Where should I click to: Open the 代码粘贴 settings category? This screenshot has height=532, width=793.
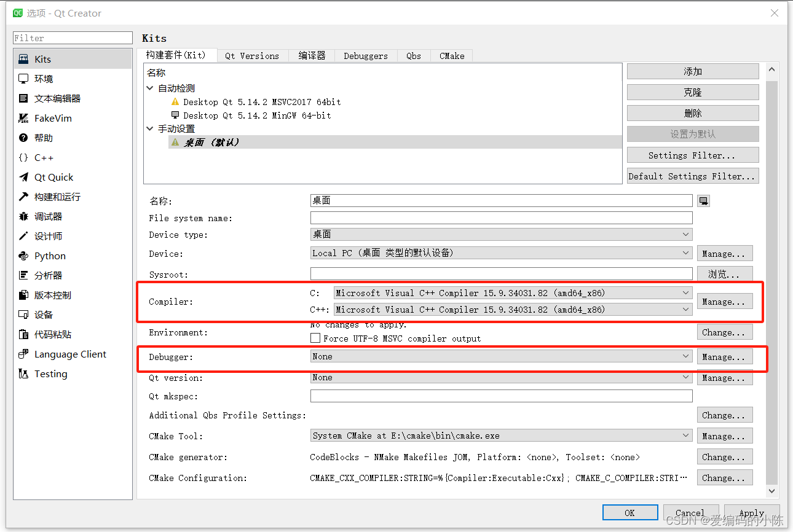(73, 334)
